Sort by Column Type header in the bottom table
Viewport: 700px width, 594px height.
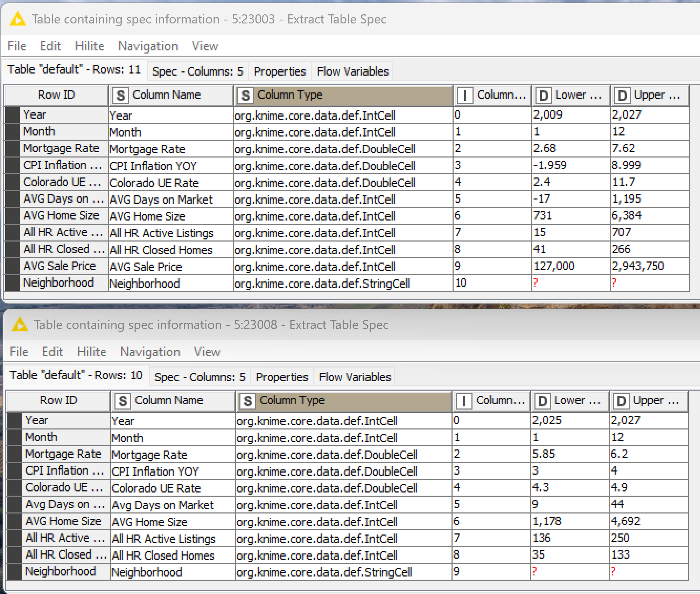coord(292,400)
